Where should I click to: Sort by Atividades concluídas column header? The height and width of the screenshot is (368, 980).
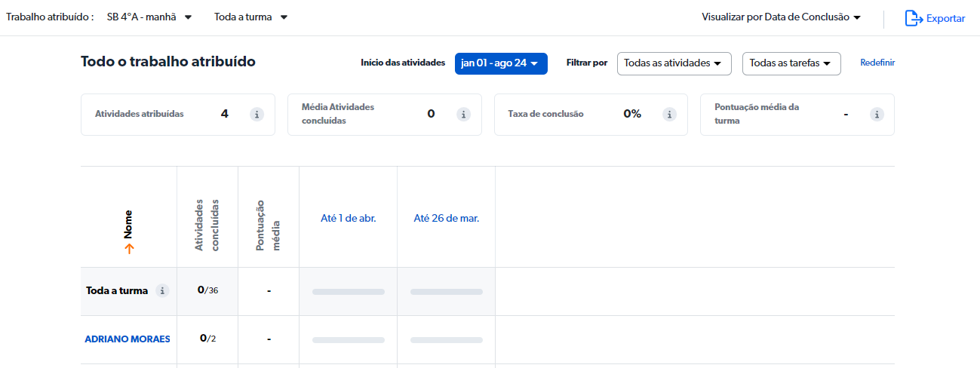pyautogui.click(x=207, y=225)
